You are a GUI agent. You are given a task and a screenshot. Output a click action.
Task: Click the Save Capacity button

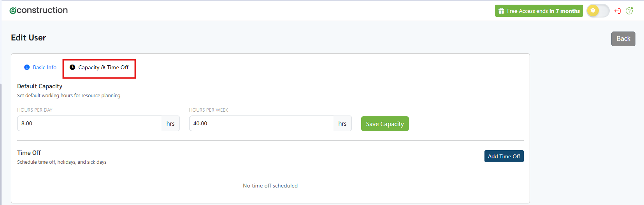point(384,124)
